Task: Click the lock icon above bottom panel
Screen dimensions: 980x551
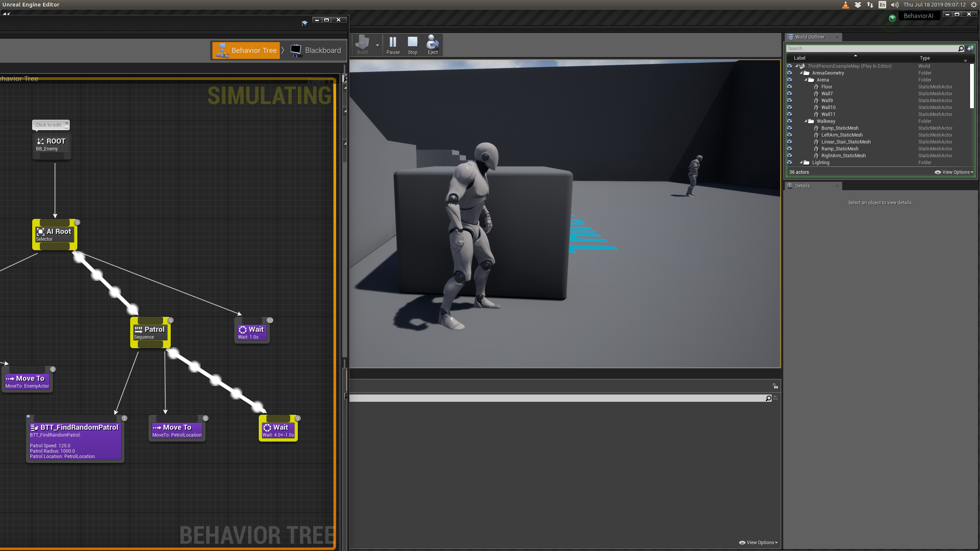Action: pos(775,386)
